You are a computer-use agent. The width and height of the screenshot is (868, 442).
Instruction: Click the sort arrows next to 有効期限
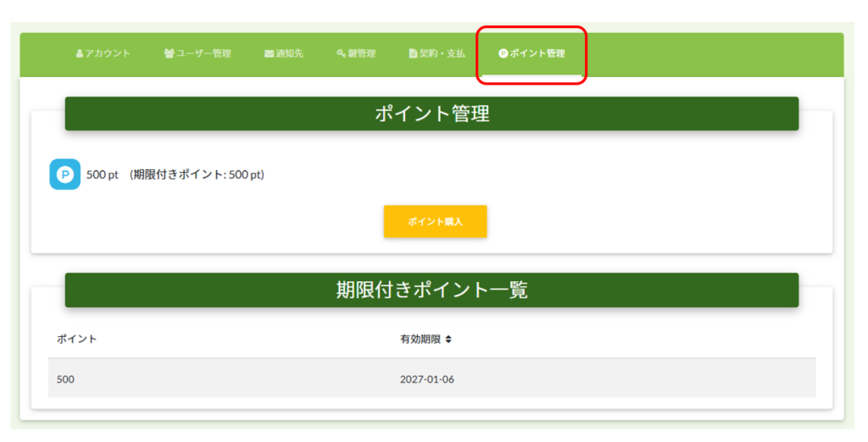448,339
